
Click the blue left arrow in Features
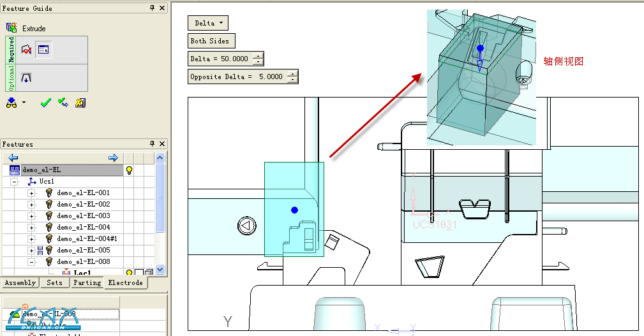point(13,157)
